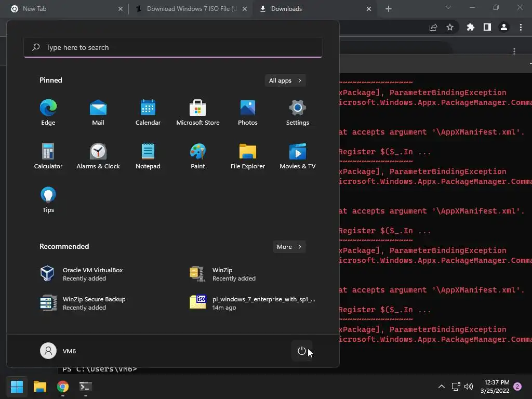Switch to the New Tab Chrome tab

coord(67,9)
